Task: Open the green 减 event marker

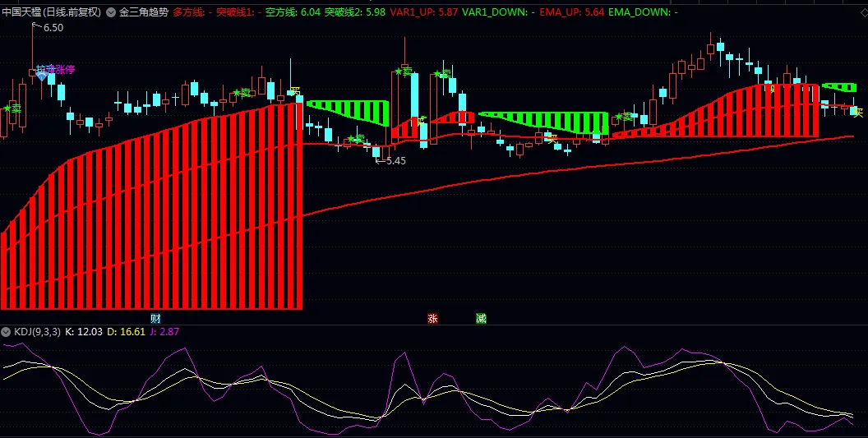Action: pos(481,318)
